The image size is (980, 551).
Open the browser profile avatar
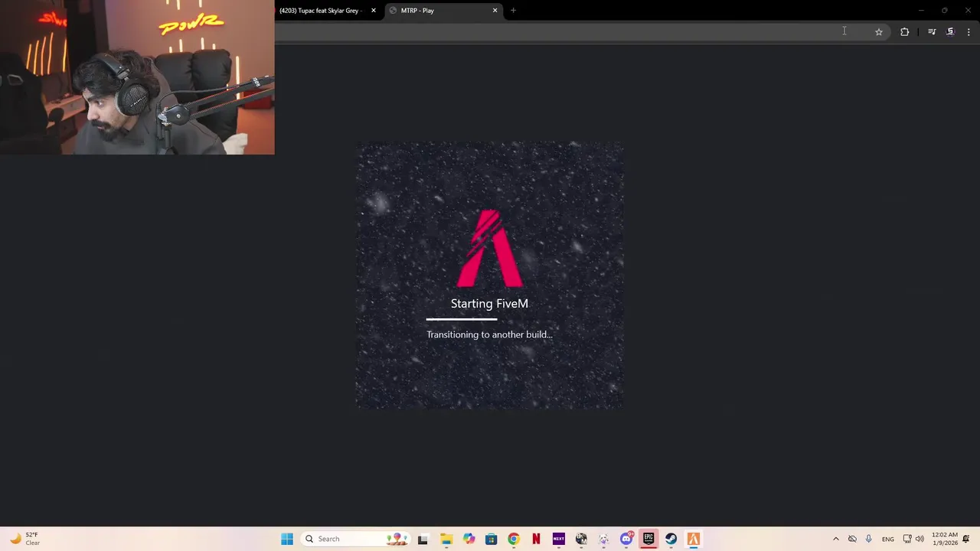point(950,32)
